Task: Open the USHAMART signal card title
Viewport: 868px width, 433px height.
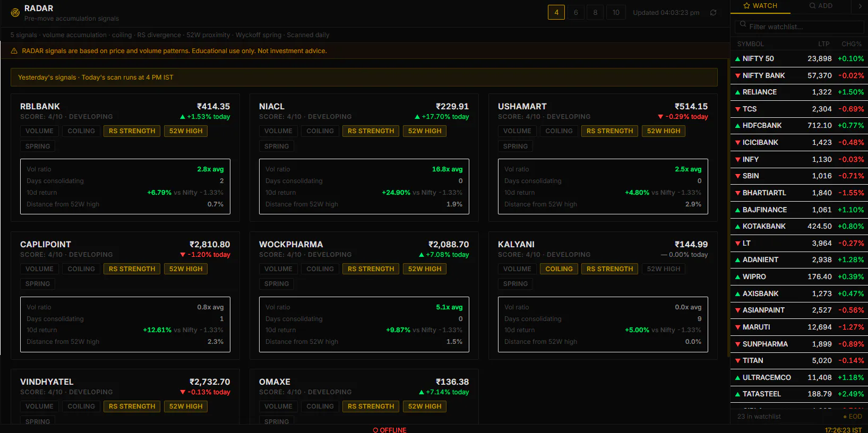Action: 522,107
